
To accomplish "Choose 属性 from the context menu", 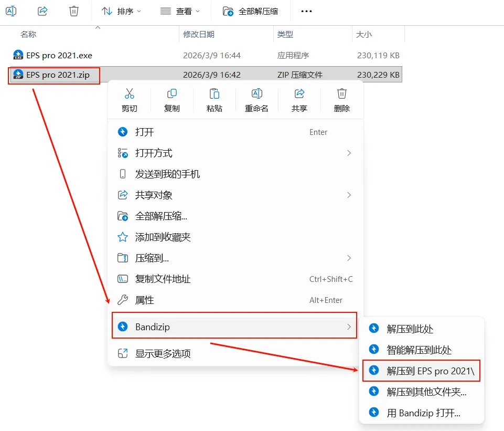I will tap(235, 300).
